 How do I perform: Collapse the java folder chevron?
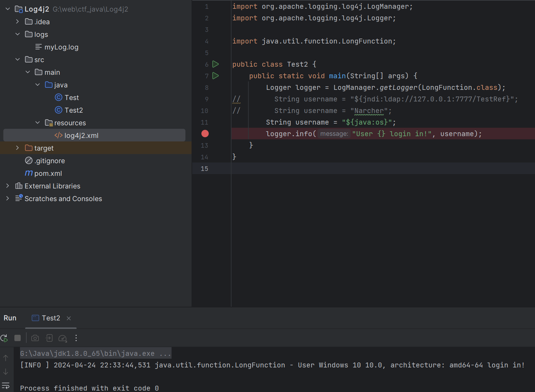[x=38, y=85]
